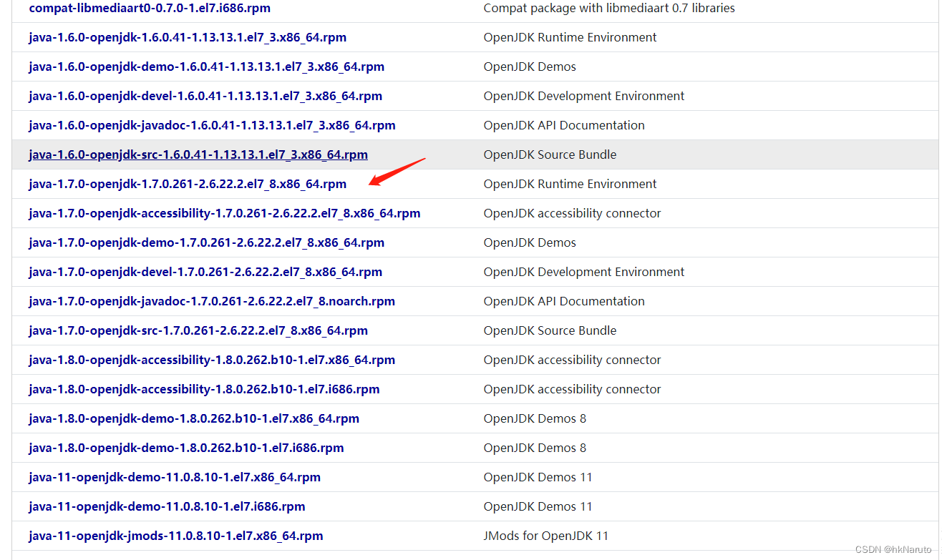The image size is (942, 560).
Task: Open java-11-openjdk-demo i686 rpm link
Action: pos(167,506)
